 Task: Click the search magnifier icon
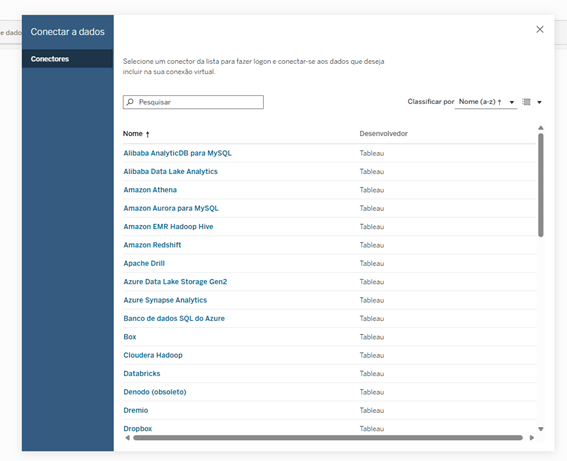click(130, 102)
